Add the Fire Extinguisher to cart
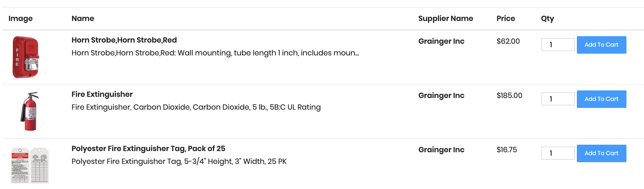Screen dimensions: 644x189 tap(601, 99)
